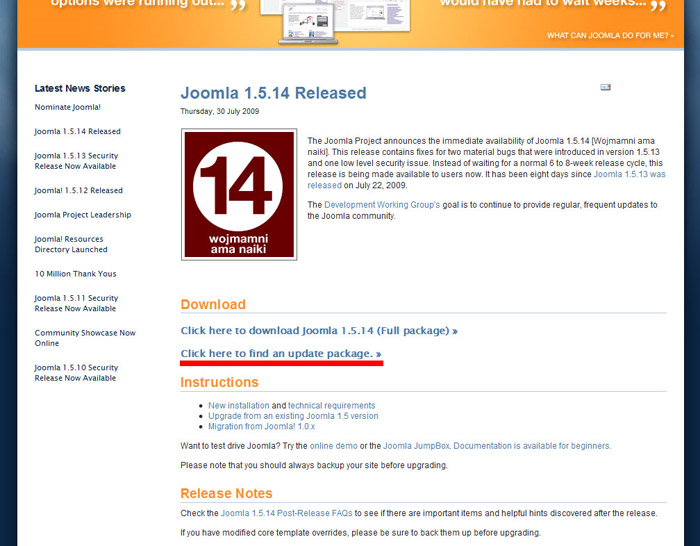Viewport: 700px width, 546px height.
Task: Open Community Showcase Now Online story
Action: pyautogui.click(x=85, y=338)
